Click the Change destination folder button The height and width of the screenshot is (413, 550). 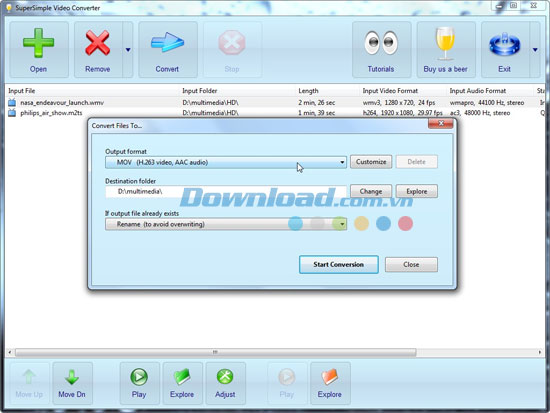pyautogui.click(x=371, y=191)
